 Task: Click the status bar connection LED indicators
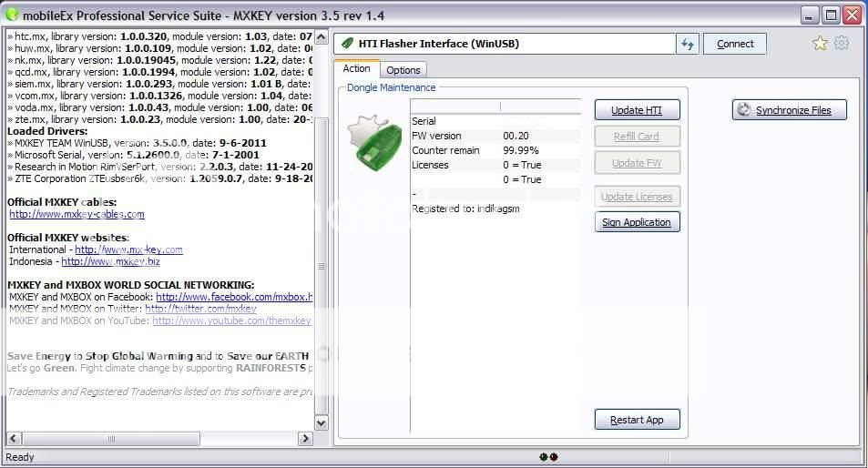548,457
